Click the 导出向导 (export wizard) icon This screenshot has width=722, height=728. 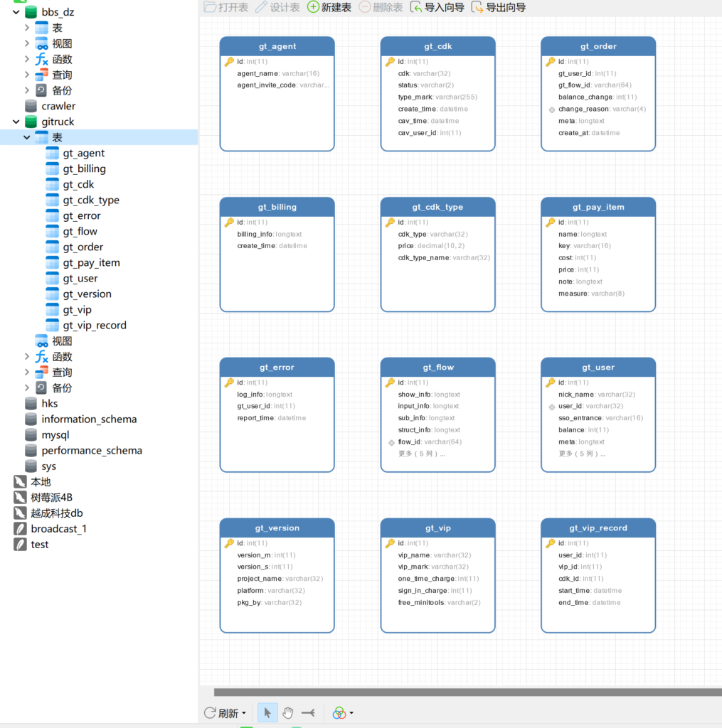477,7
